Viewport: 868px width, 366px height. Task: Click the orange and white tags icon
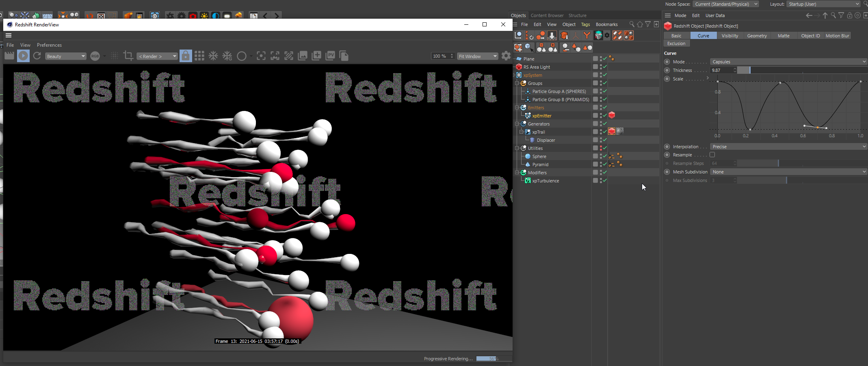click(617, 36)
